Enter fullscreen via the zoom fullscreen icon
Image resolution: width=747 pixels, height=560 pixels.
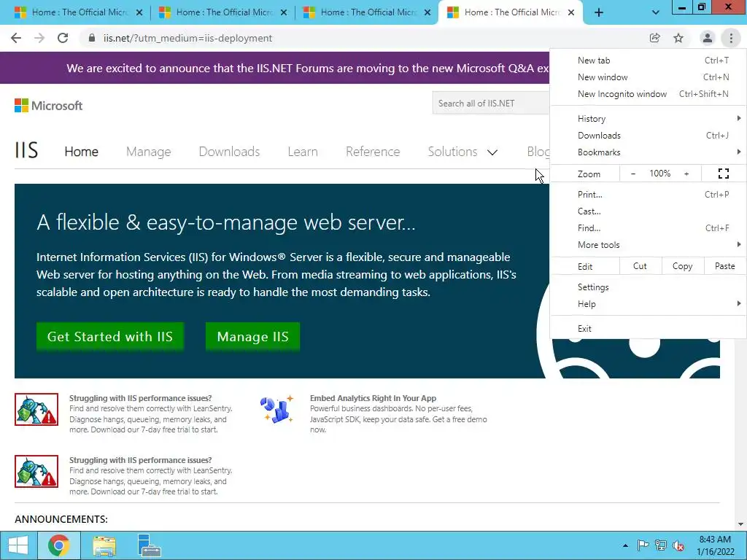[x=723, y=174]
